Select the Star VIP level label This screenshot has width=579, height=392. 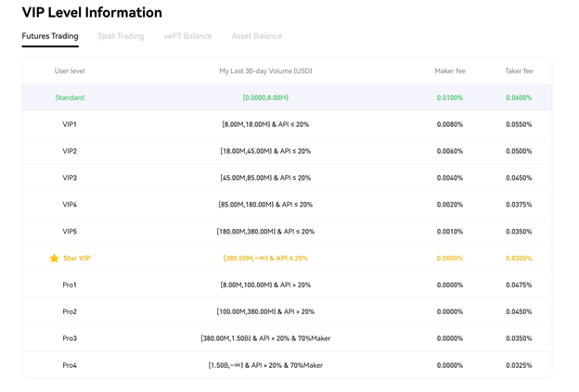77,259
